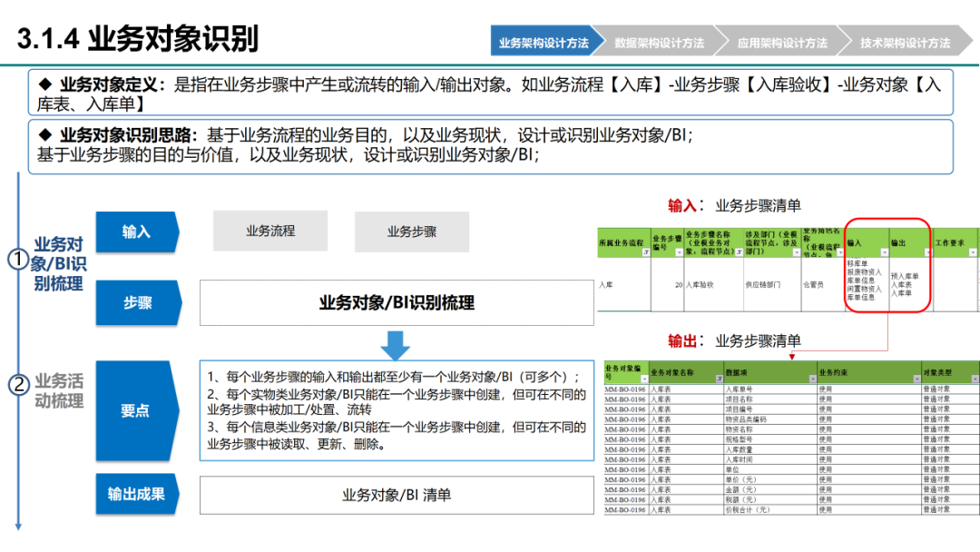
Task: Click the 入库数量 cell
Action: click(x=770, y=448)
